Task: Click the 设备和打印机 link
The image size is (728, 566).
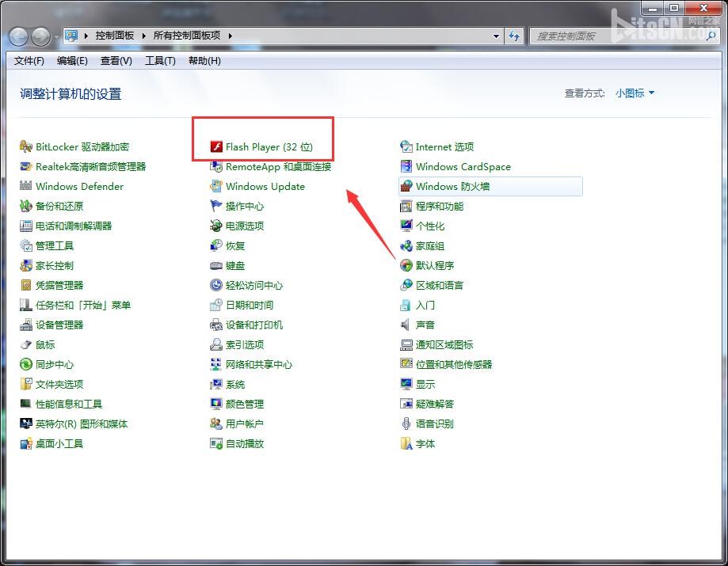Action: tap(254, 325)
